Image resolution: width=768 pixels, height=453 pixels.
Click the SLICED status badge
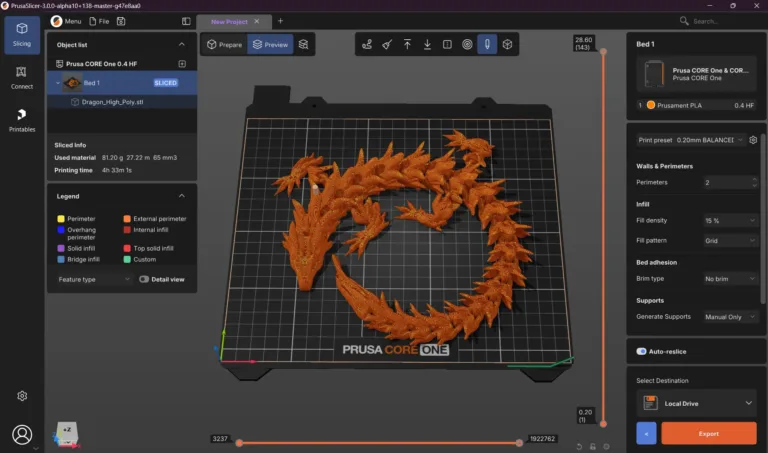166,83
